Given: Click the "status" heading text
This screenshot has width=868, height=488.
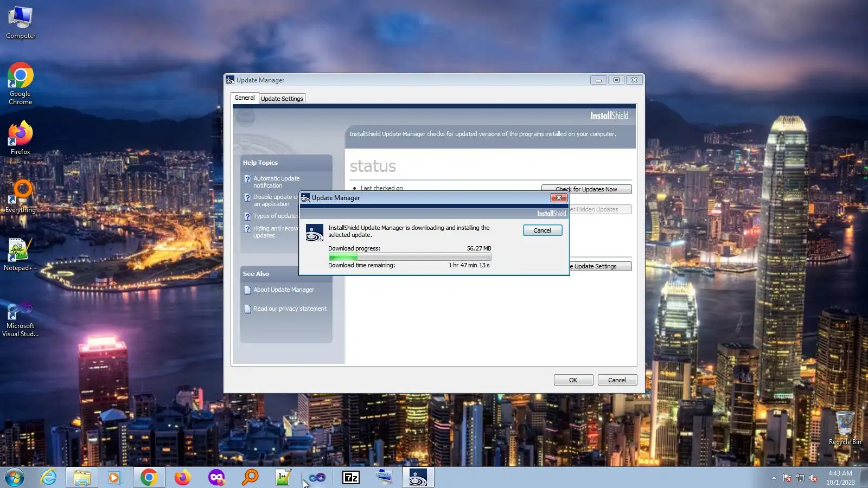Looking at the screenshot, I should (x=373, y=166).
